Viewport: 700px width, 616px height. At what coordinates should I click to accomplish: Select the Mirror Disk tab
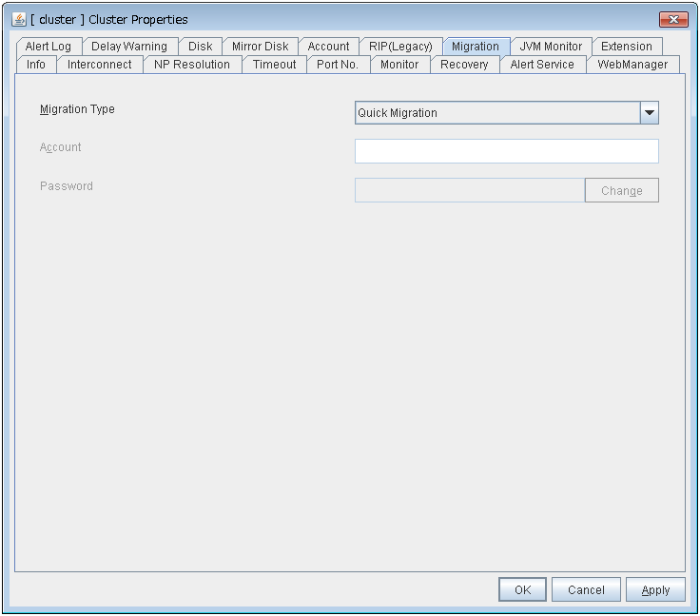click(x=260, y=47)
